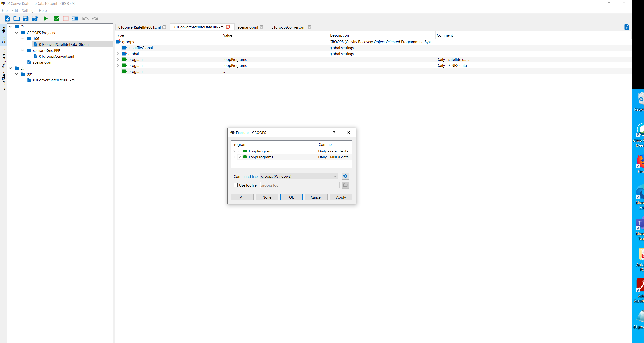The image size is (644, 343).
Task: Uncheck the Daily - satellite data LoopPrograms entry
Action: coord(240,151)
